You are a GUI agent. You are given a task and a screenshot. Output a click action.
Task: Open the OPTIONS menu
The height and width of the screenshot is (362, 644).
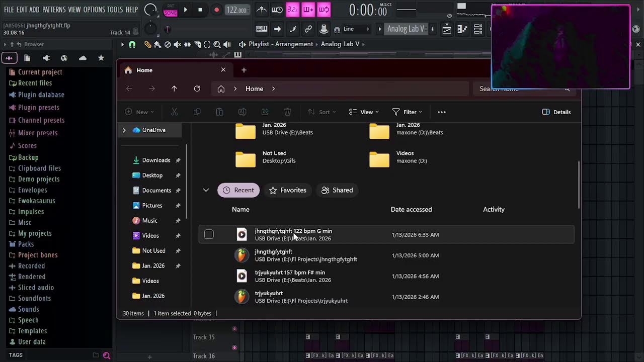94,10
